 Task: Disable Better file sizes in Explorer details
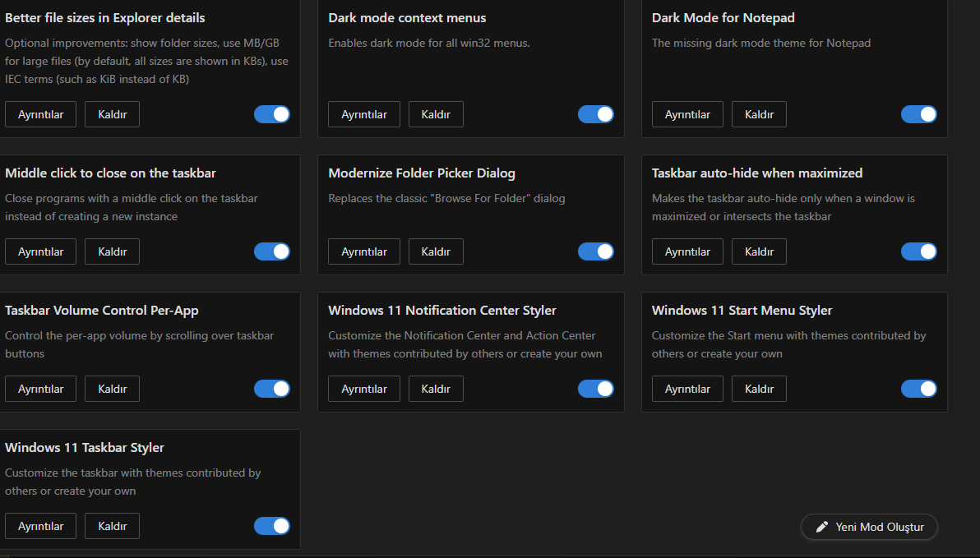pos(272,114)
